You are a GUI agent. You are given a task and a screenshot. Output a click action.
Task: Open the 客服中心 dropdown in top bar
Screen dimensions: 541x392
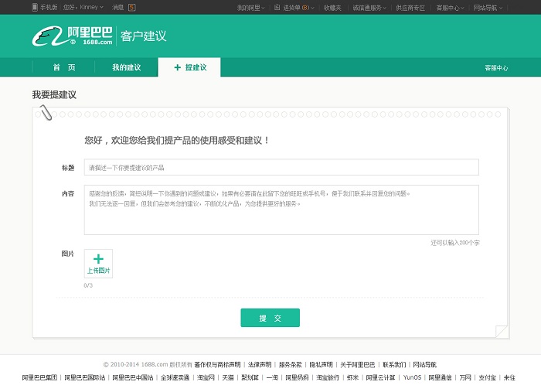[449, 7]
